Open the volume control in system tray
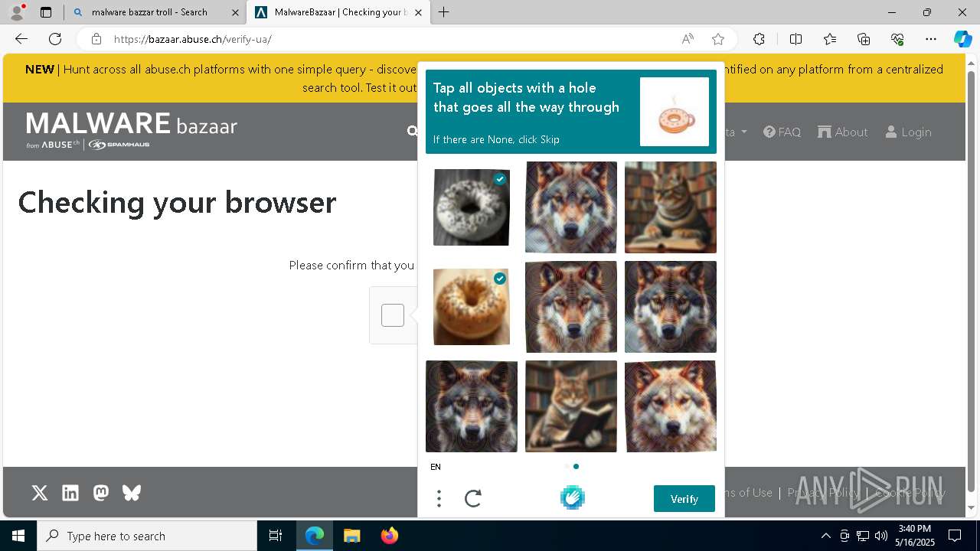Image resolution: width=980 pixels, height=551 pixels. (x=881, y=536)
